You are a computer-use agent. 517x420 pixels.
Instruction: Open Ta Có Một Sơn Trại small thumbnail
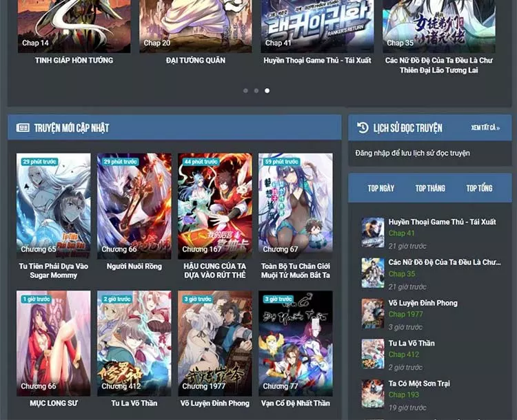[373, 393]
